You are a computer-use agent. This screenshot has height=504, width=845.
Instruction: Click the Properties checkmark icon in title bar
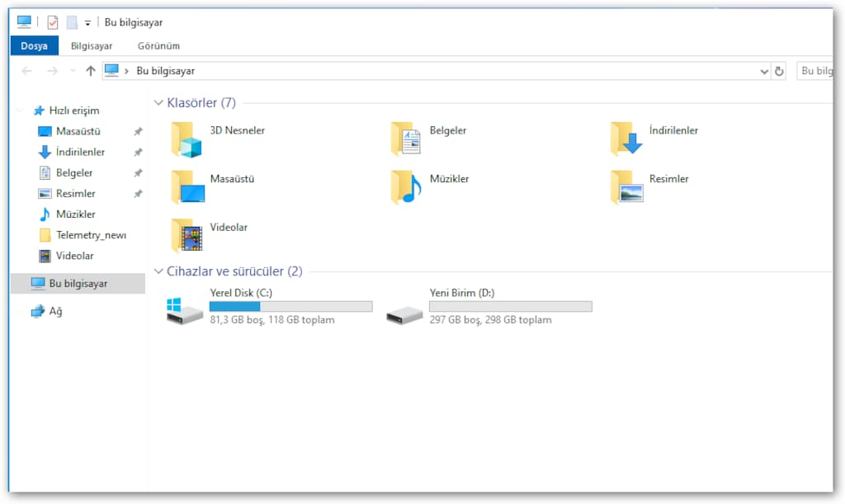pos(52,22)
